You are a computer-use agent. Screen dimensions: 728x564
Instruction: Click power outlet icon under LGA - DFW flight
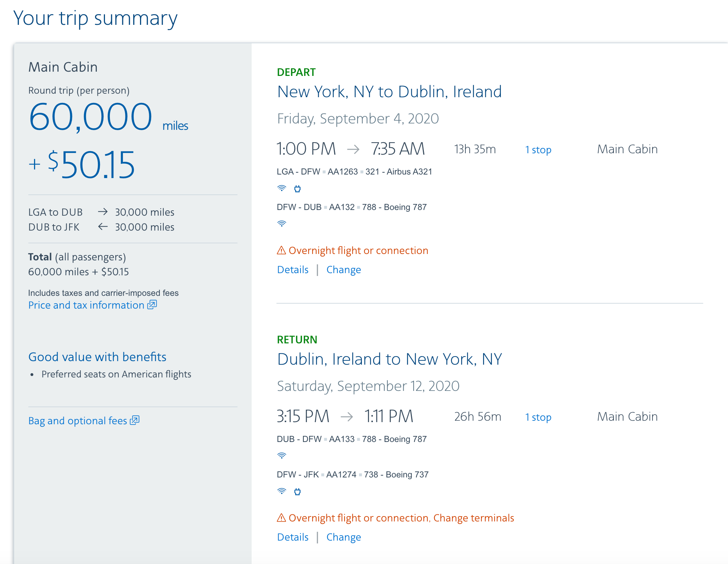click(x=297, y=189)
